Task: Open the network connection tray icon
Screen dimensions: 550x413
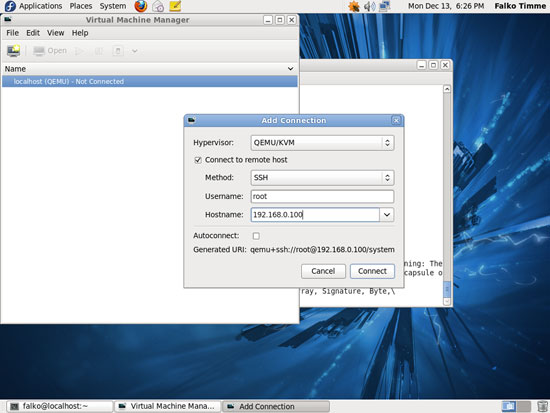Action: coord(384,6)
